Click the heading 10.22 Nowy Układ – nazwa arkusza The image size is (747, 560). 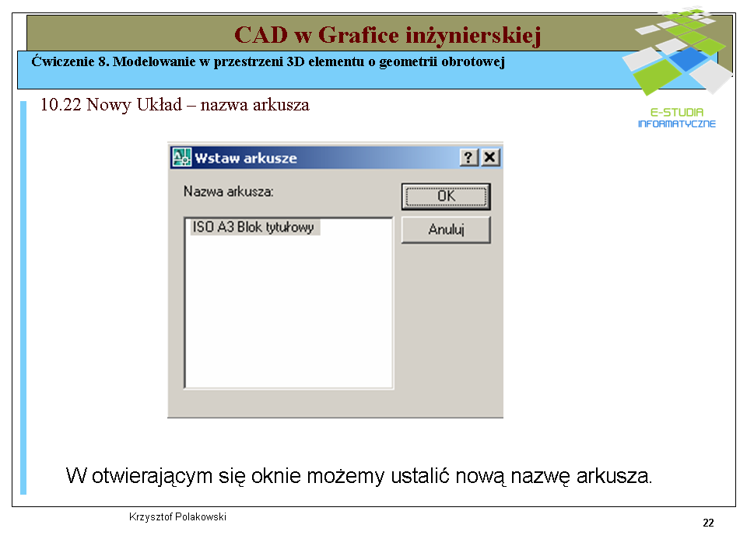tap(175, 105)
